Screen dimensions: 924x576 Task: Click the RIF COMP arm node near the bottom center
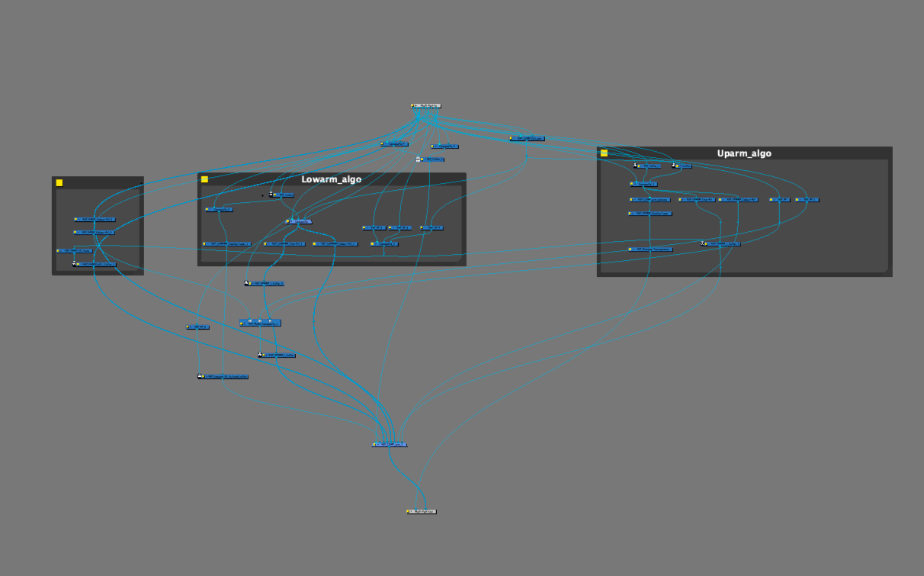390,444
